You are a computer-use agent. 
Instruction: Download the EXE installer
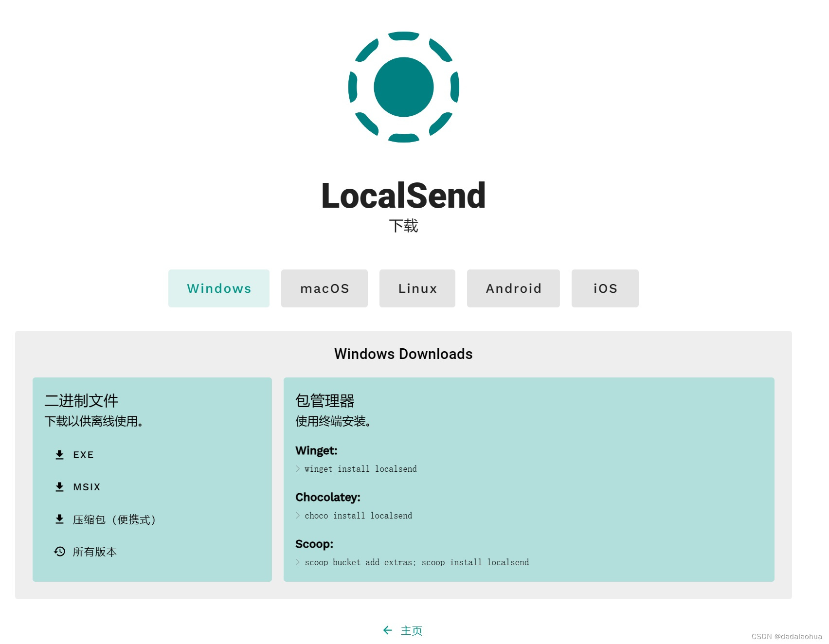pyautogui.click(x=74, y=455)
